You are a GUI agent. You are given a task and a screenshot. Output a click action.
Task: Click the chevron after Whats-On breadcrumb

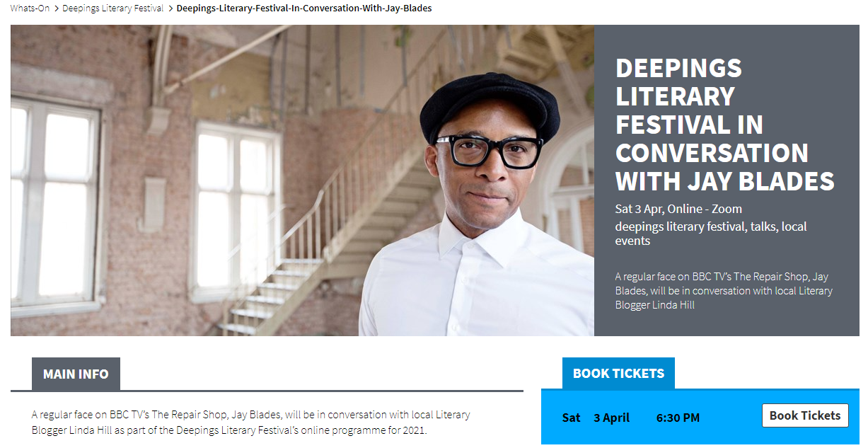(56, 8)
